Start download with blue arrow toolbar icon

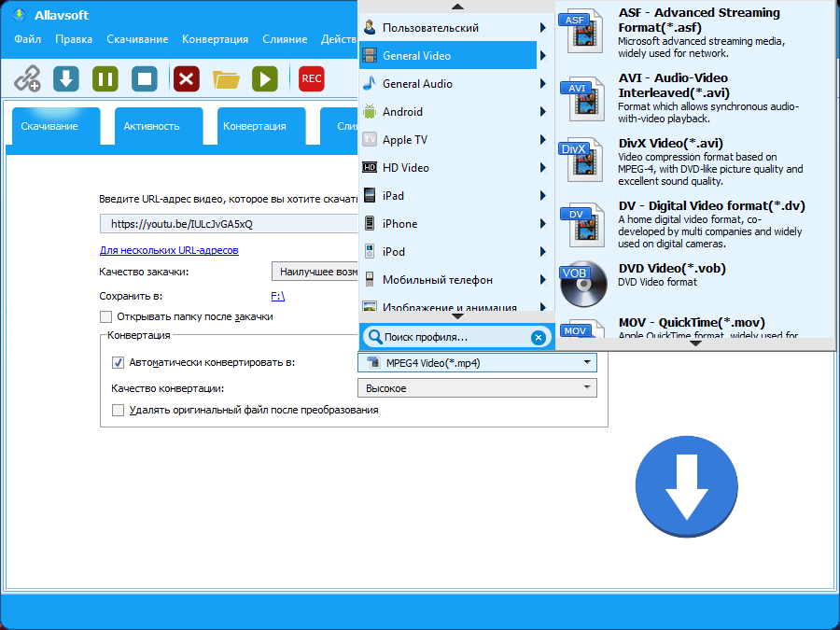pos(66,78)
